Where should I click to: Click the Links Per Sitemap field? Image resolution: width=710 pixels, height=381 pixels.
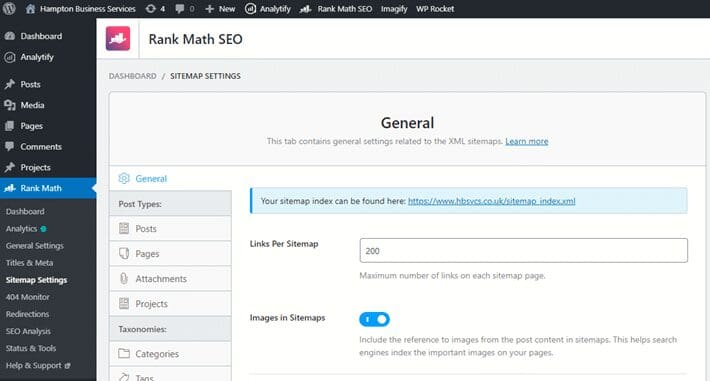click(523, 250)
